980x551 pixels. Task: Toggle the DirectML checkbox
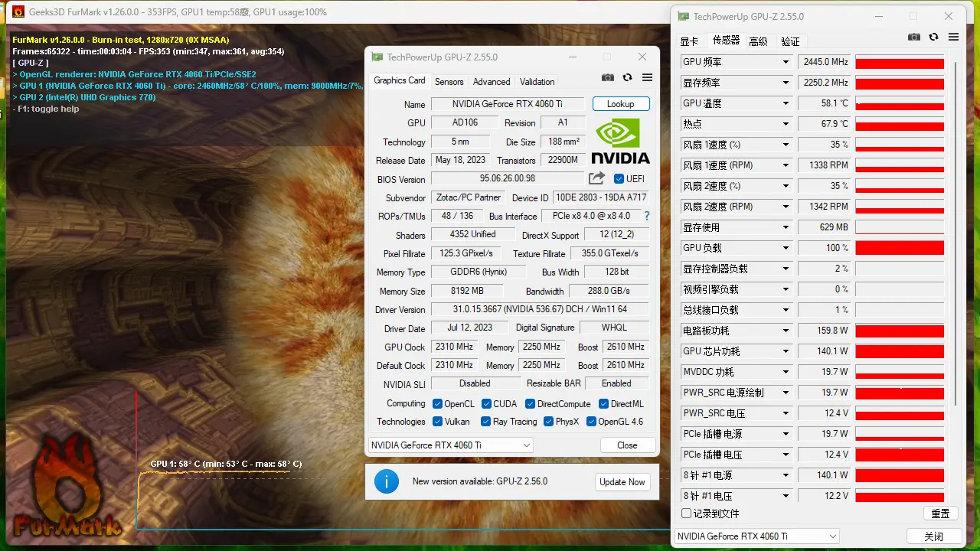(603, 404)
